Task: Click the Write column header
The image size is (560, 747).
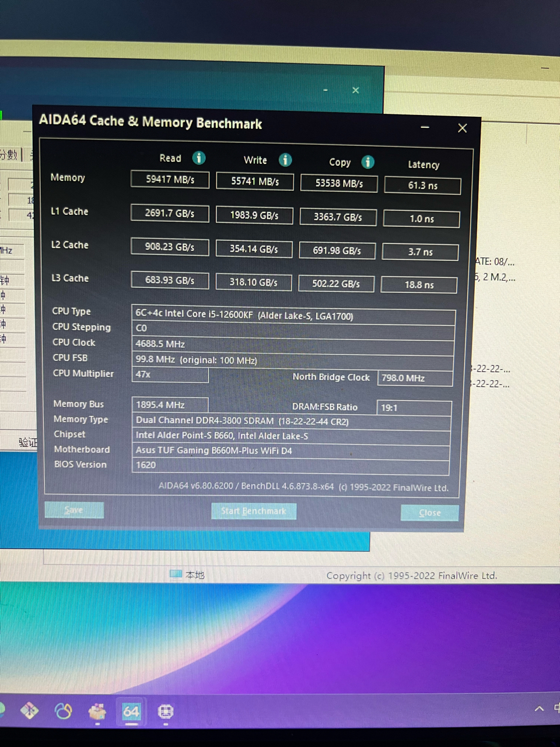Action: 256,160
